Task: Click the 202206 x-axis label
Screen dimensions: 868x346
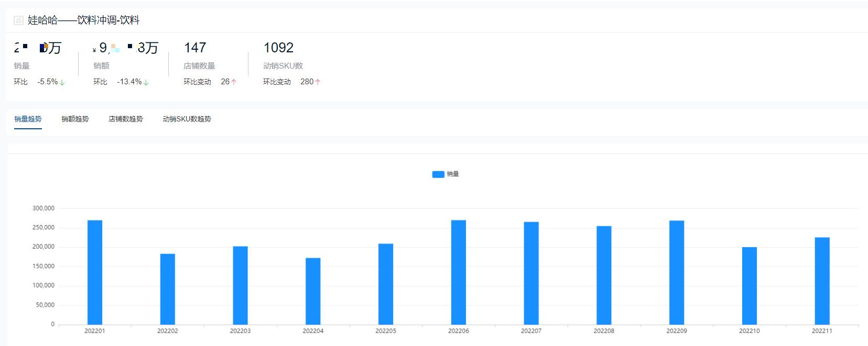Action: 459,331
